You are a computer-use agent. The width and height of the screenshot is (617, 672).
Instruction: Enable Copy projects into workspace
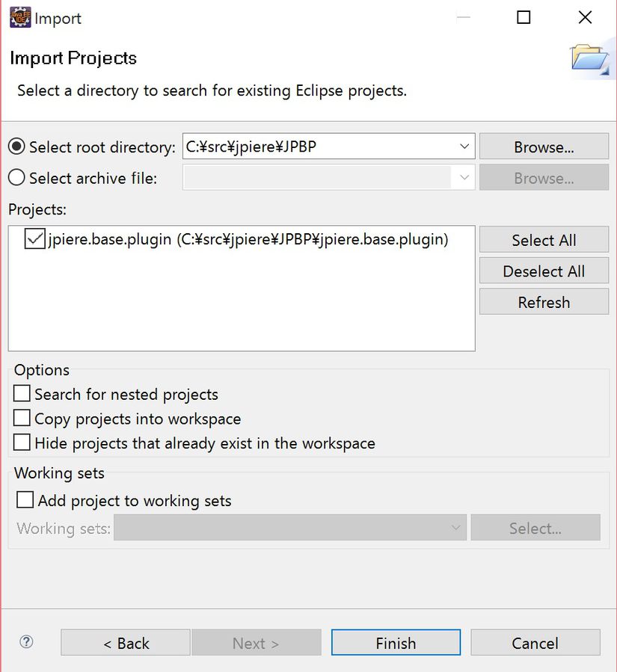(22, 419)
